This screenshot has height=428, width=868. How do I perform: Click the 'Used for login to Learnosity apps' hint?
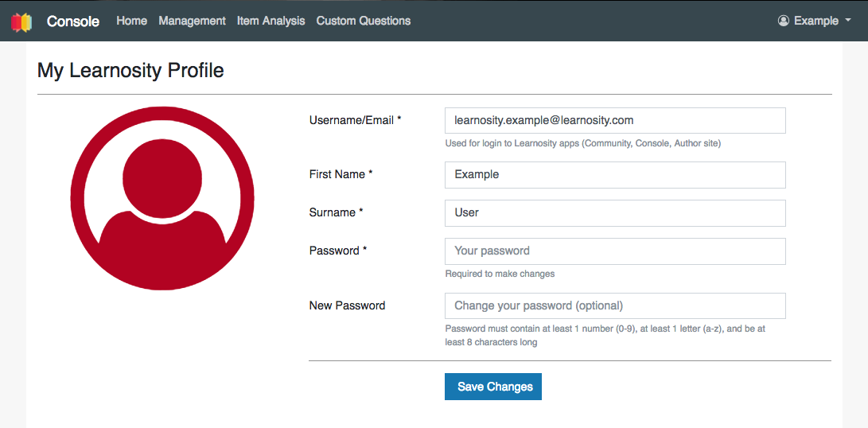[583, 143]
